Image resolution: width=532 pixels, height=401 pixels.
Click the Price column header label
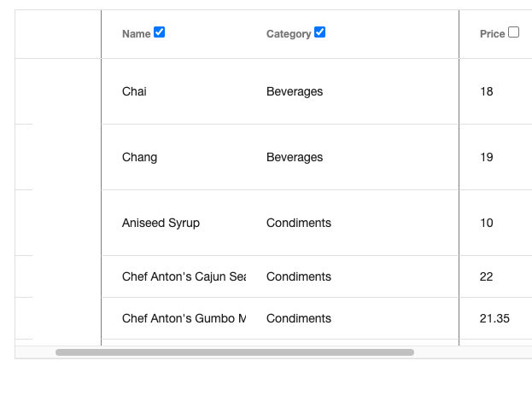(493, 34)
